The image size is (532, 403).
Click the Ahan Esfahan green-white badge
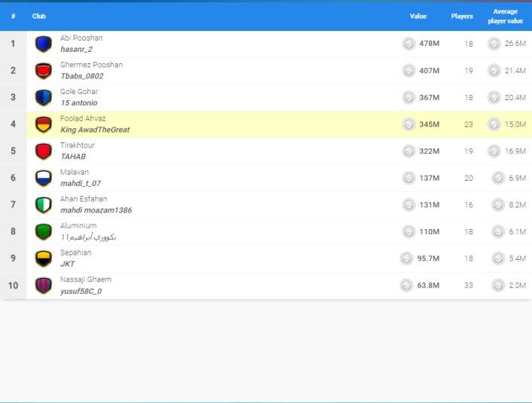pos(44,205)
